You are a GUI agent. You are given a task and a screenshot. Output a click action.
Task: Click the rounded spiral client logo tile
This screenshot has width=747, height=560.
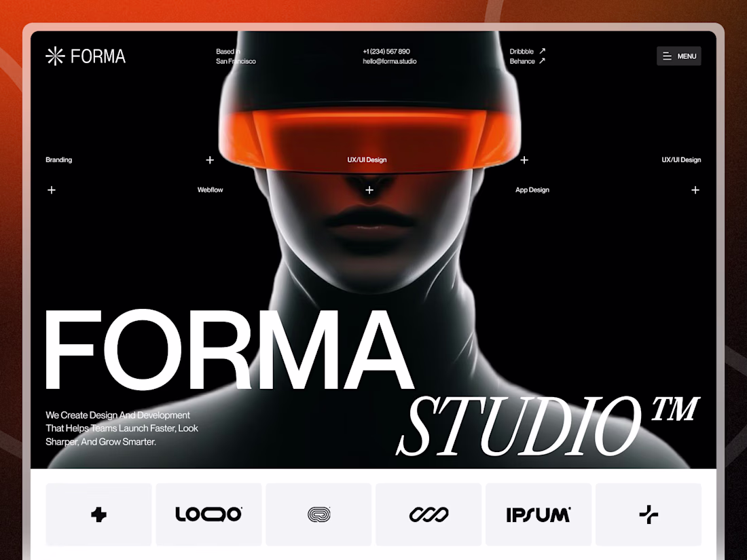click(x=318, y=515)
